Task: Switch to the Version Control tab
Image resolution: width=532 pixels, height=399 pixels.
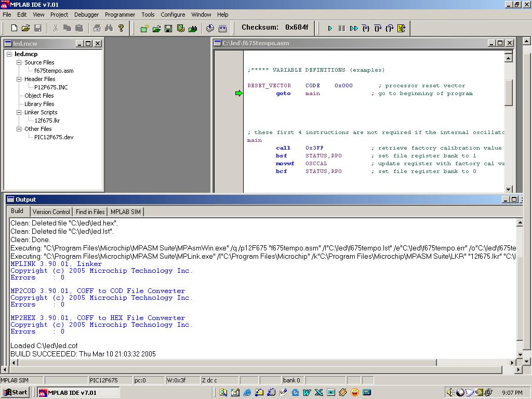Action: (51, 211)
